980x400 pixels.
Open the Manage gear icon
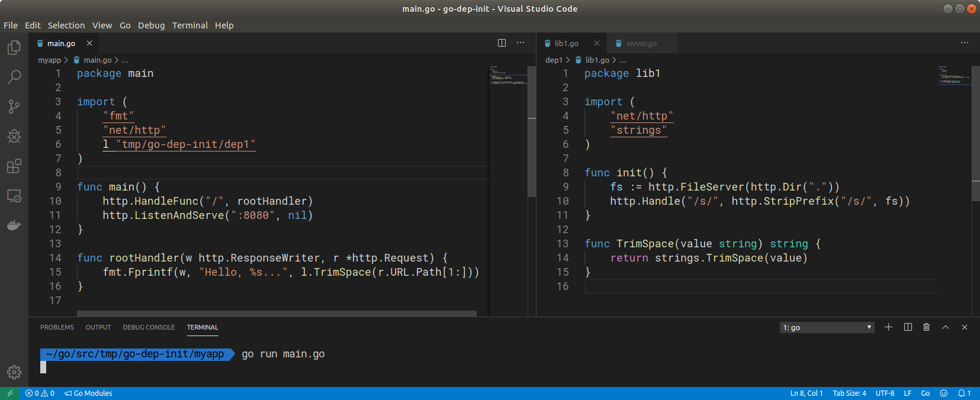point(14,372)
